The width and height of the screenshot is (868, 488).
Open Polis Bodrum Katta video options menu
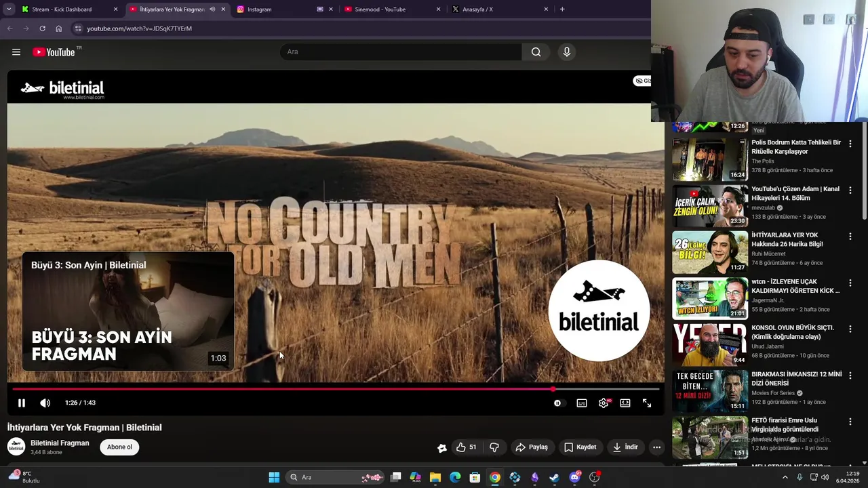point(850,144)
